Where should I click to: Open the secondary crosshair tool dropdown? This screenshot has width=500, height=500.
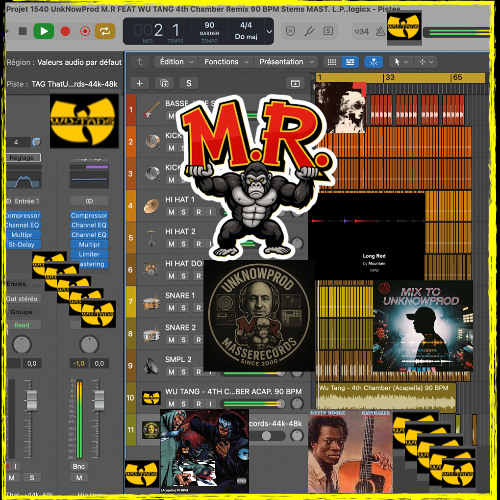pos(426,62)
